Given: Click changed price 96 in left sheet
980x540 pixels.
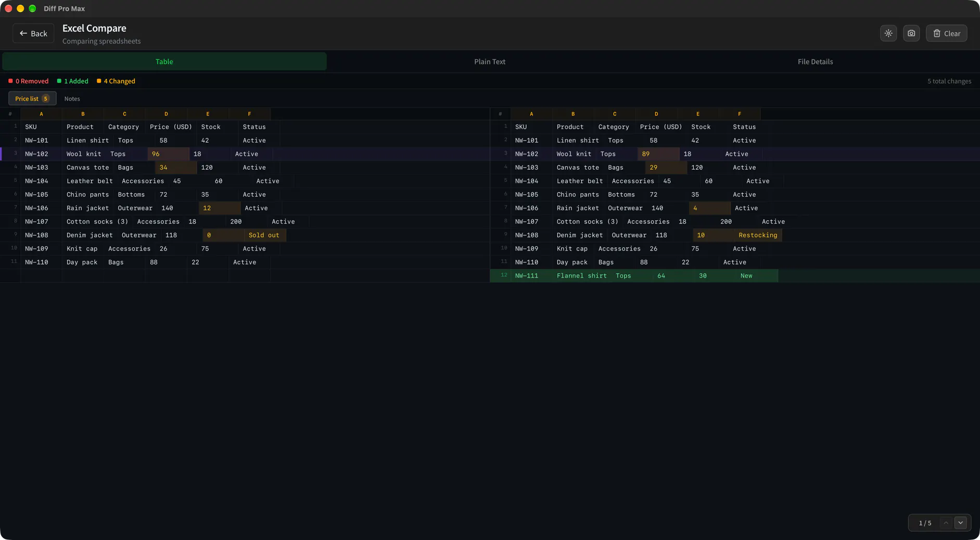Looking at the screenshot, I should click(168, 154).
